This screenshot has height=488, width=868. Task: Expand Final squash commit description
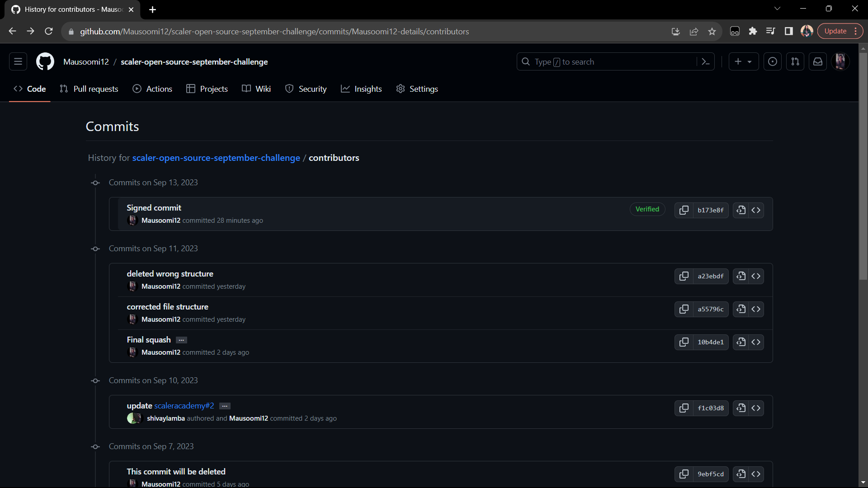pyautogui.click(x=181, y=340)
